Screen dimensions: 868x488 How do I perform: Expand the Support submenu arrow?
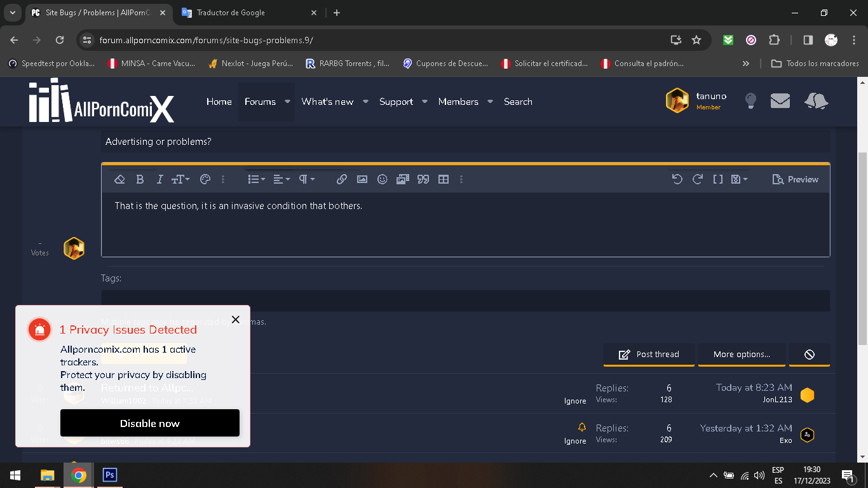[x=424, y=102]
